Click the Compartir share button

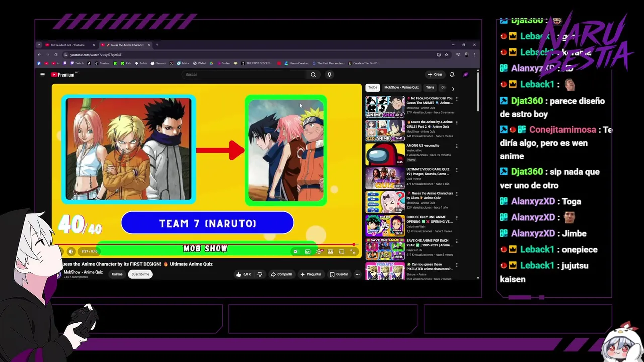281,274
